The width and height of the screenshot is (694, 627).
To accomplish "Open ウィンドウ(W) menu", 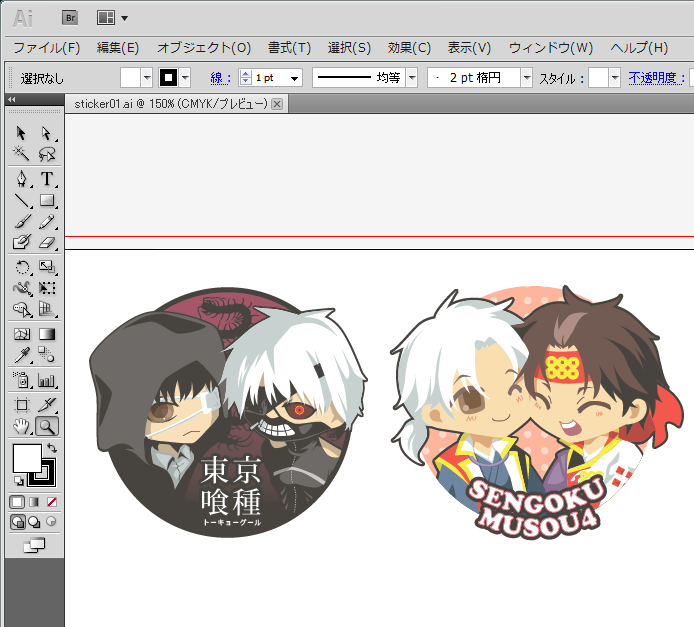I will (x=551, y=47).
